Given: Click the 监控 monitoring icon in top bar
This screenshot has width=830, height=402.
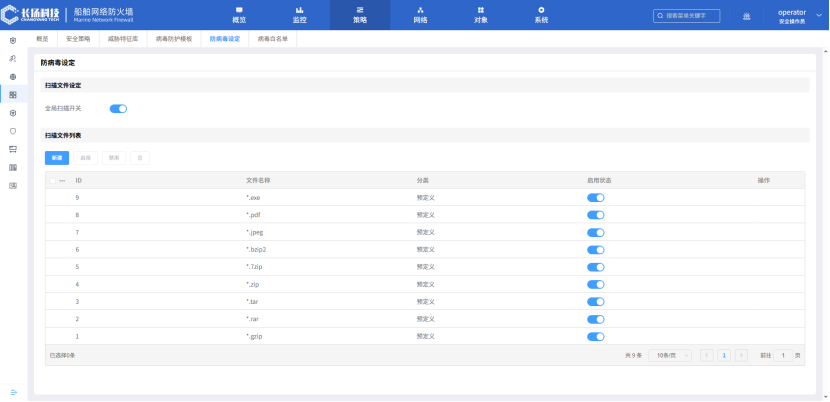Looking at the screenshot, I should point(300,10).
